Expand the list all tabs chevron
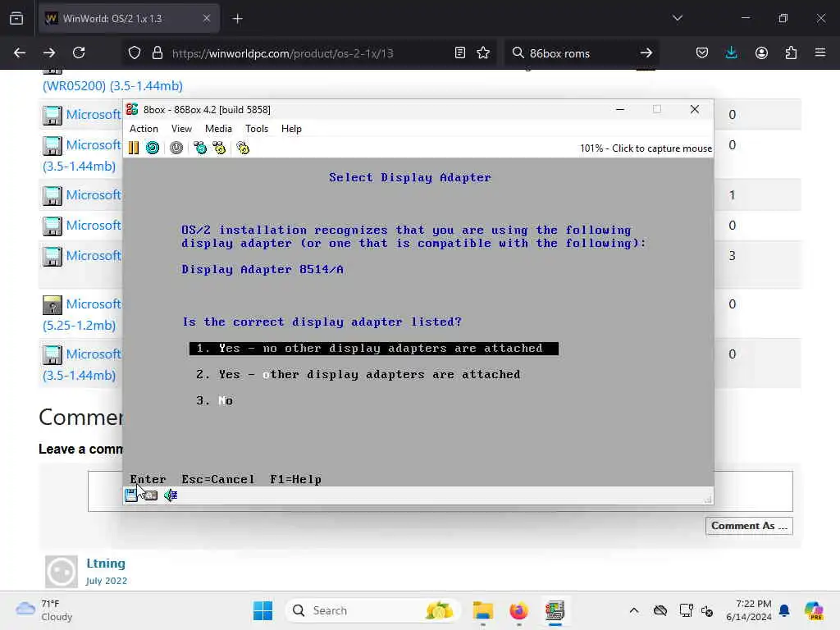840x630 pixels. coord(678,18)
